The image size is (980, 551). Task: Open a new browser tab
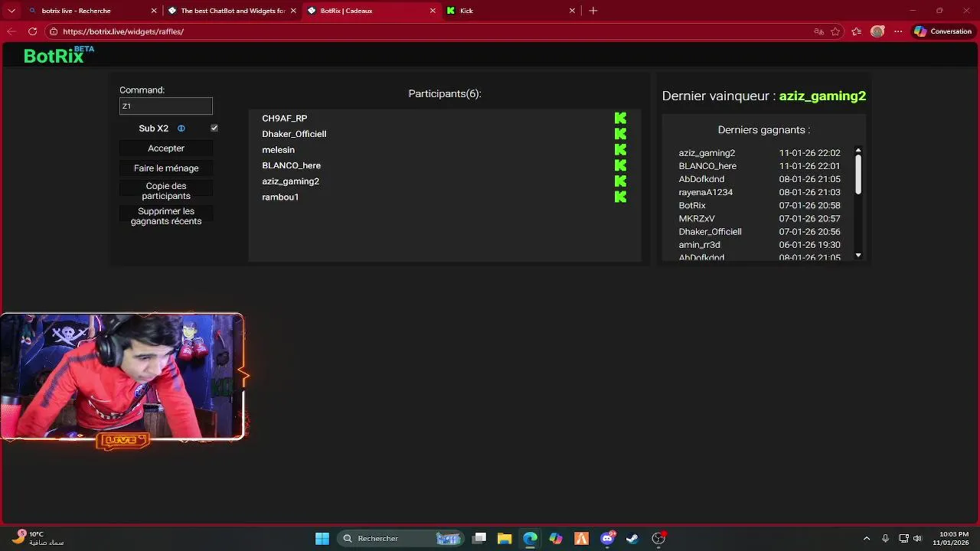593,11
